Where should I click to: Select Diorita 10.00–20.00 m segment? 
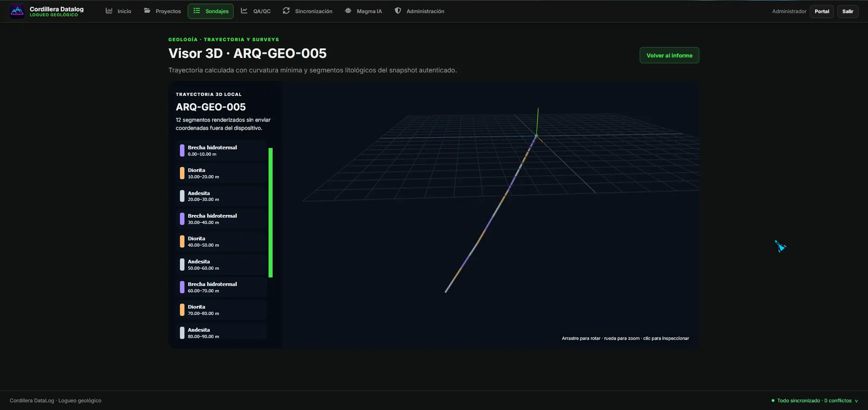(x=222, y=173)
